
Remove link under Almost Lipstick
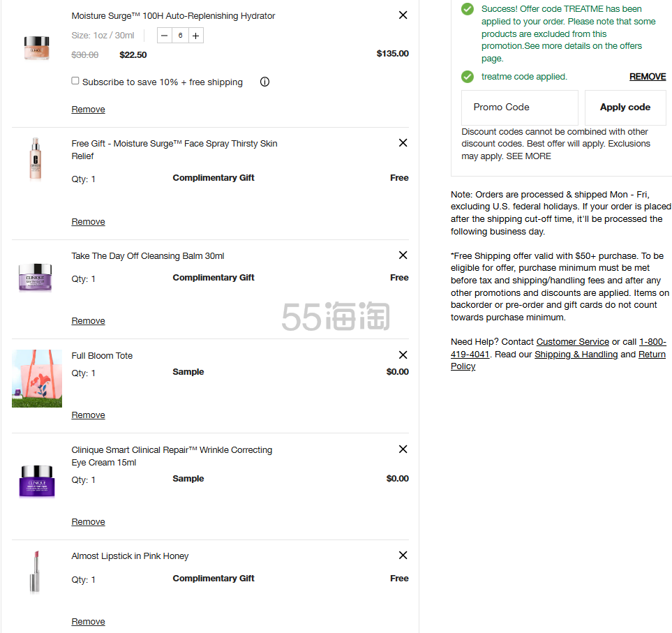pyautogui.click(x=89, y=622)
